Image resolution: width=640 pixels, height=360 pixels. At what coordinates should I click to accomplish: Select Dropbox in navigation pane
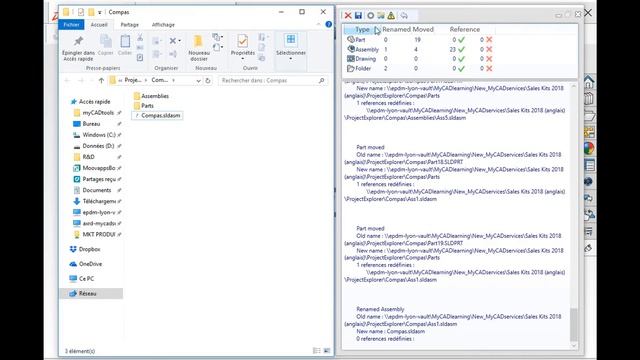[85, 249]
